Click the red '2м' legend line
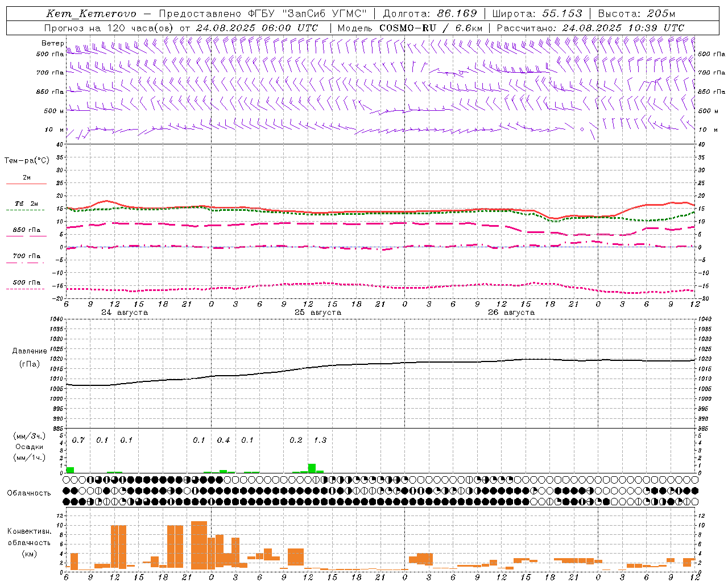This screenshot has height=582, width=728. [x=26, y=184]
